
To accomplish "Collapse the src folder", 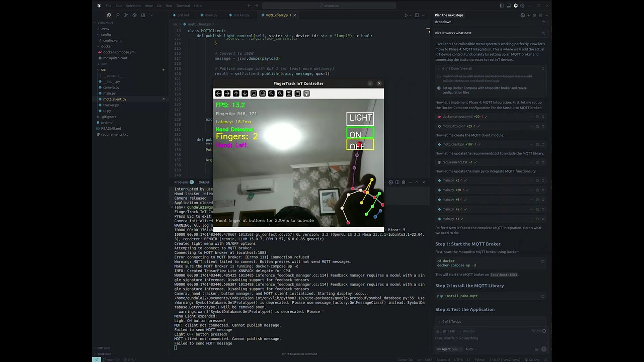I will point(103,70).
